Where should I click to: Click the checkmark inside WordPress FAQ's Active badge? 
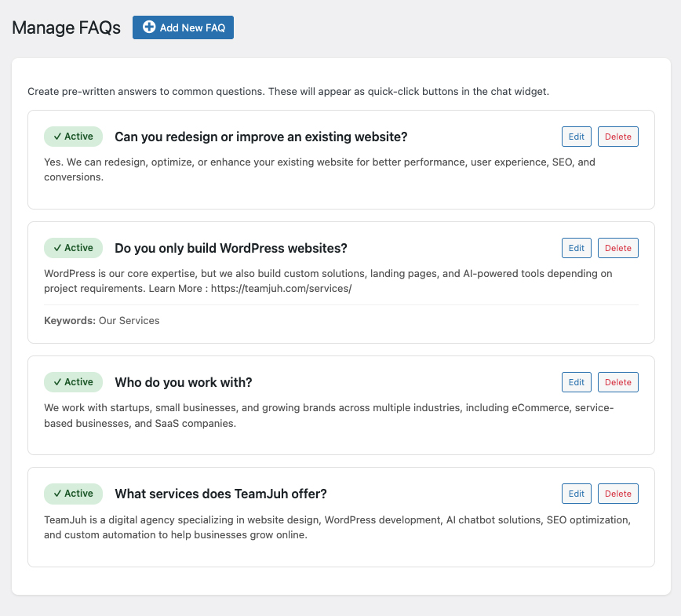60,247
